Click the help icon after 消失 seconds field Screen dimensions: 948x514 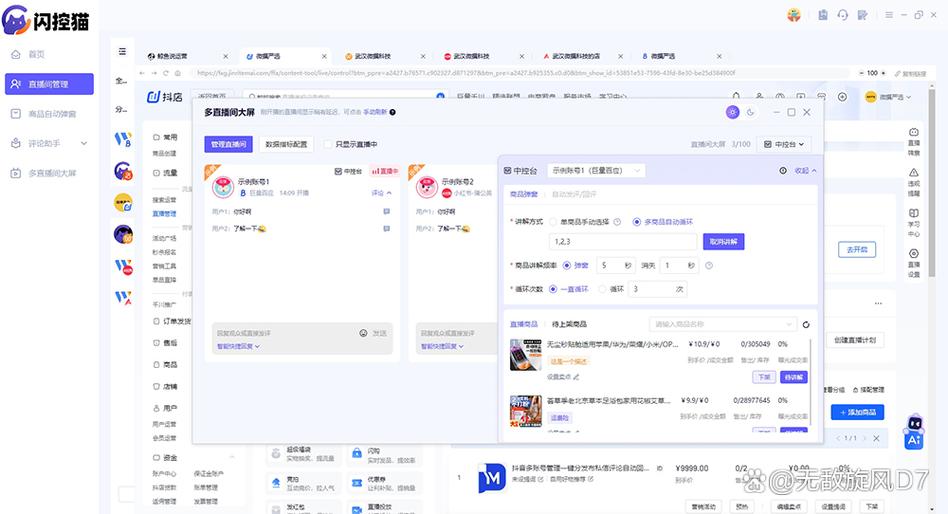[x=709, y=265]
